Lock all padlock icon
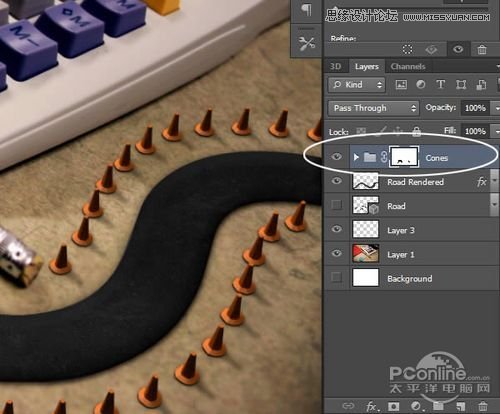The width and height of the screenshot is (500, 414). (416, 131)
